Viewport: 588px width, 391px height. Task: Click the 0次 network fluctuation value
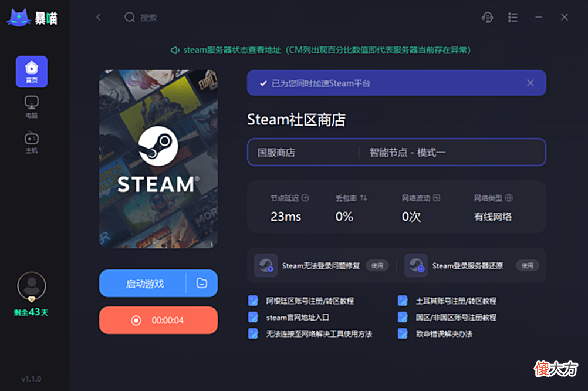click(x=411, y=217)
